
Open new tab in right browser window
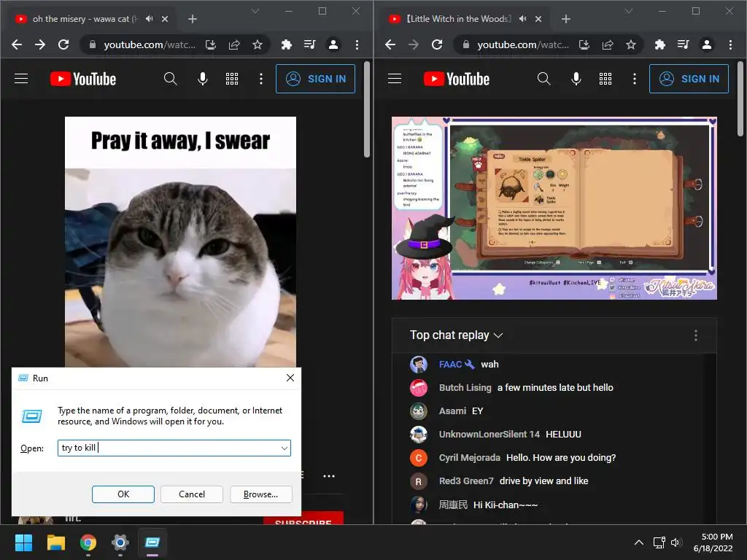[566, 19]
